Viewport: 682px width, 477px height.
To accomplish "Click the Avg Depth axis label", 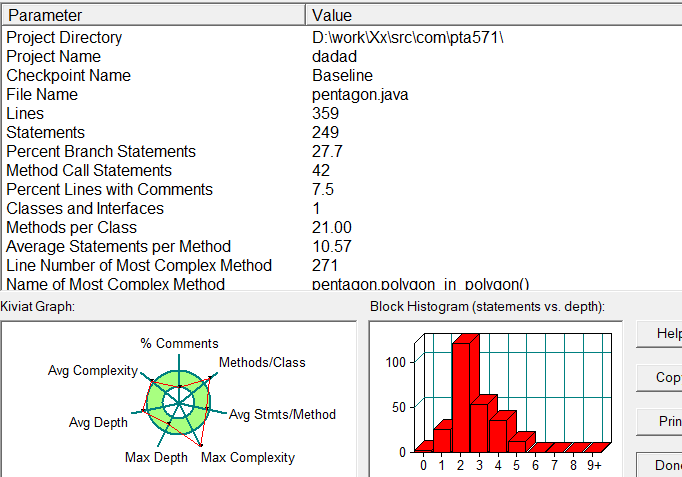I will [x=98, y=423].
